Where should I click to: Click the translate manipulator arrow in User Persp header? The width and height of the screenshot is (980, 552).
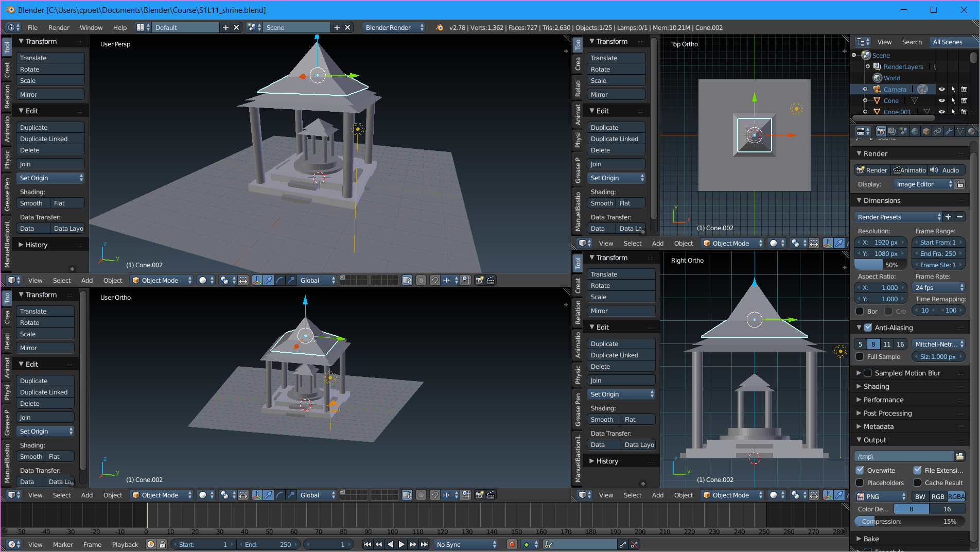[x=269, y=280]
